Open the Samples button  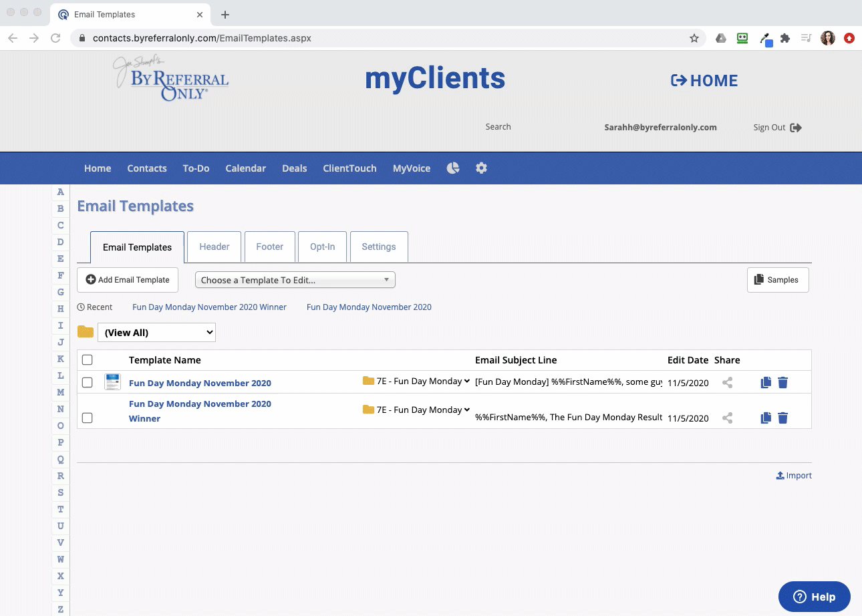pyautogui.click(x=778, y=280)
